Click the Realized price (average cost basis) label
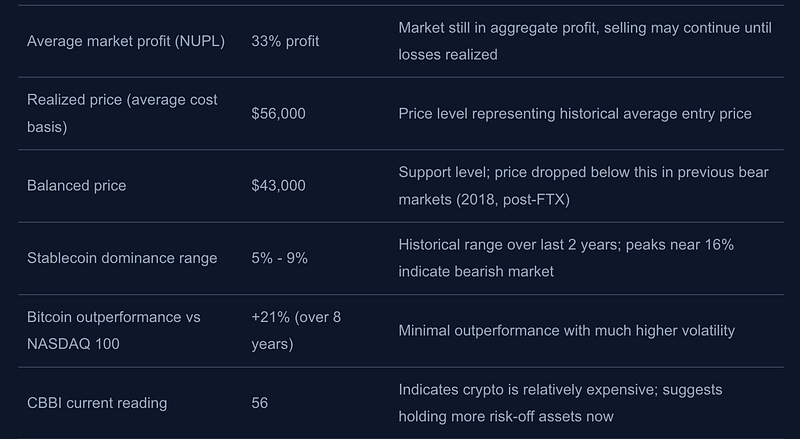Image resolution: width=800 pixels, height=439 pixels. pos(122,113)
